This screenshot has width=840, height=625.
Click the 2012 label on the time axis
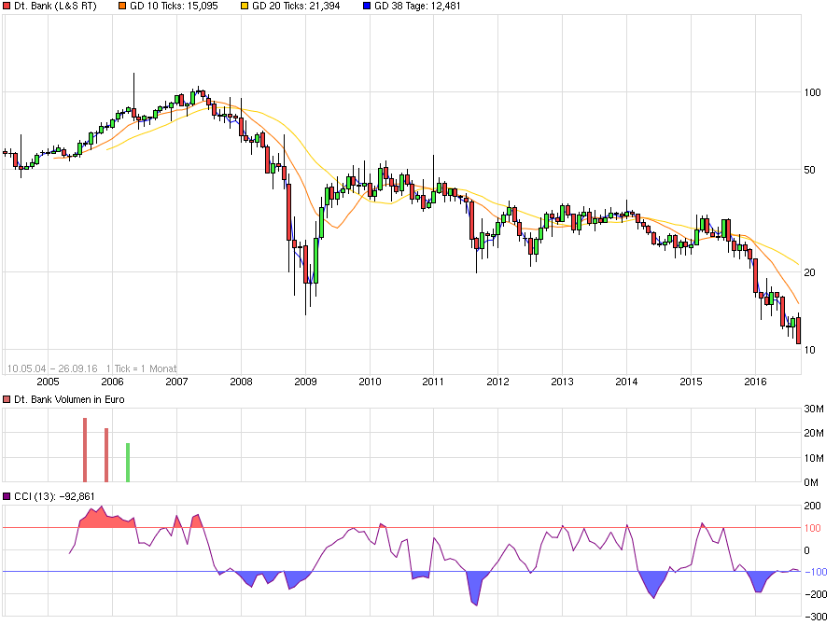497,382
